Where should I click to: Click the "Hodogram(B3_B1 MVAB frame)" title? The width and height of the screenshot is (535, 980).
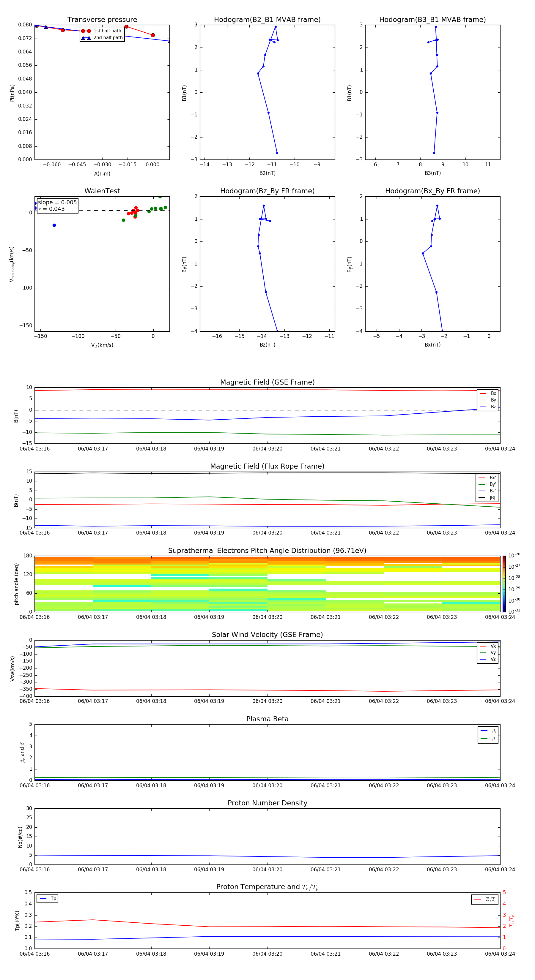(432, 20)
